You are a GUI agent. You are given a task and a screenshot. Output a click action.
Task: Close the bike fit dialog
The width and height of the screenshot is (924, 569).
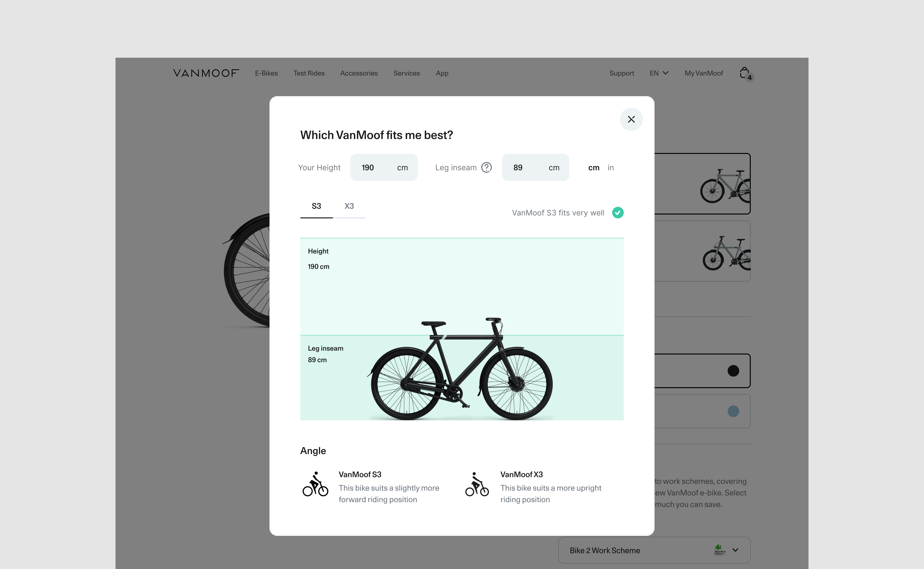click(631, 119)
